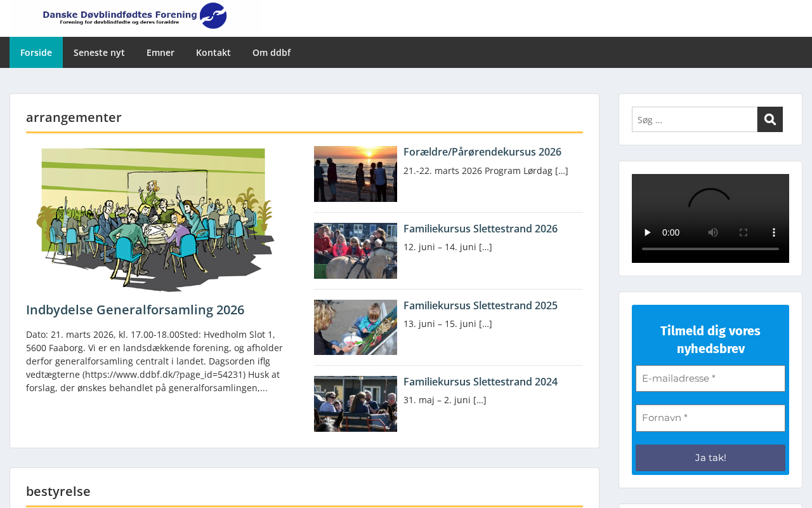This screenshot has width=812, height=508.
Task: Select the Forside navigation tab
Action: (x=36, y=53)
